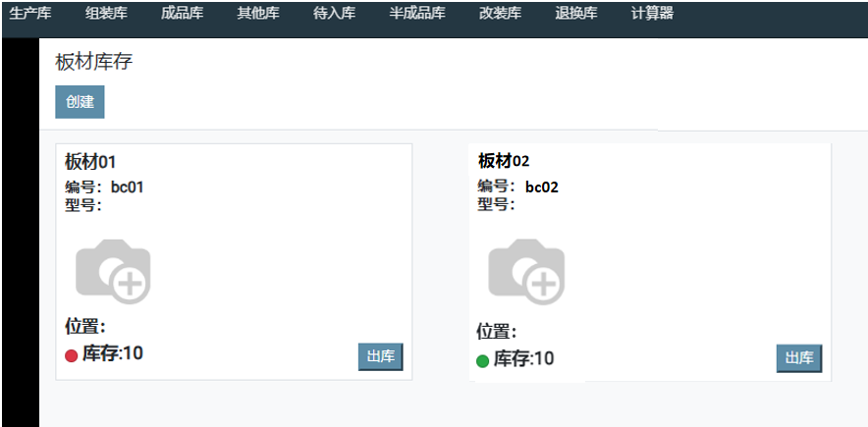Select the 其他库 menu item
The image size is (868, 427).
[x=258, y=14]
